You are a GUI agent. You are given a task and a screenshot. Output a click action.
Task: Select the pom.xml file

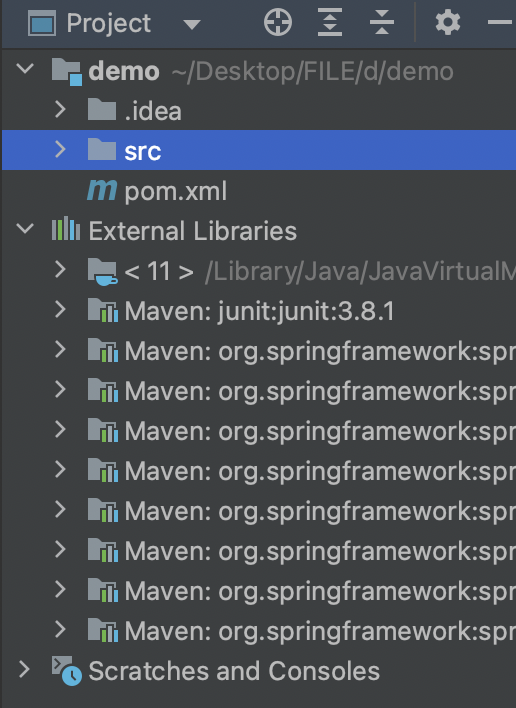click(x=175, y=191)
